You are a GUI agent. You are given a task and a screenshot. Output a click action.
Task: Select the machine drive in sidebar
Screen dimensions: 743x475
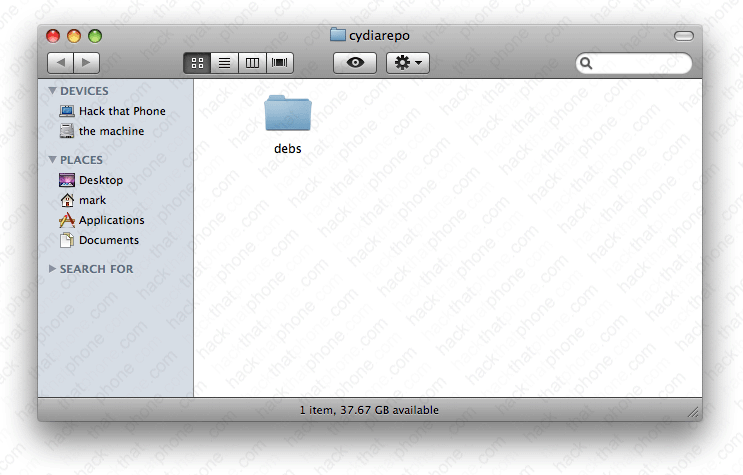[110, 131]
